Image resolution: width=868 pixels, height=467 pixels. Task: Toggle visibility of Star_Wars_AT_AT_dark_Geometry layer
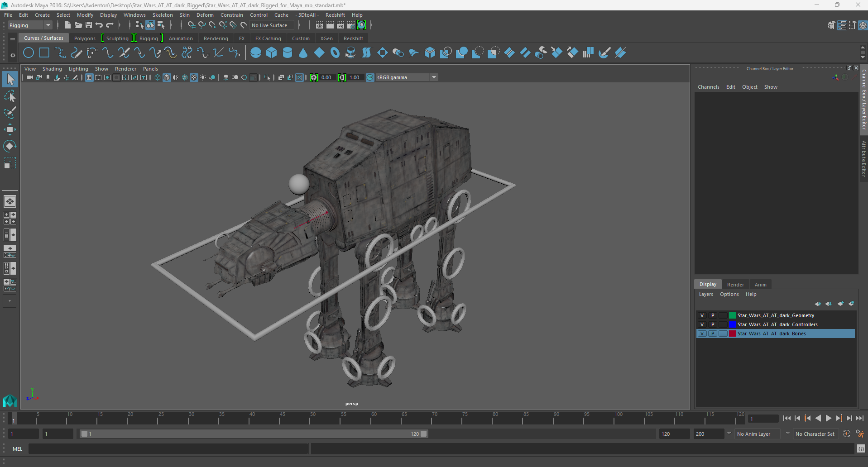click(x=702, y=315)
